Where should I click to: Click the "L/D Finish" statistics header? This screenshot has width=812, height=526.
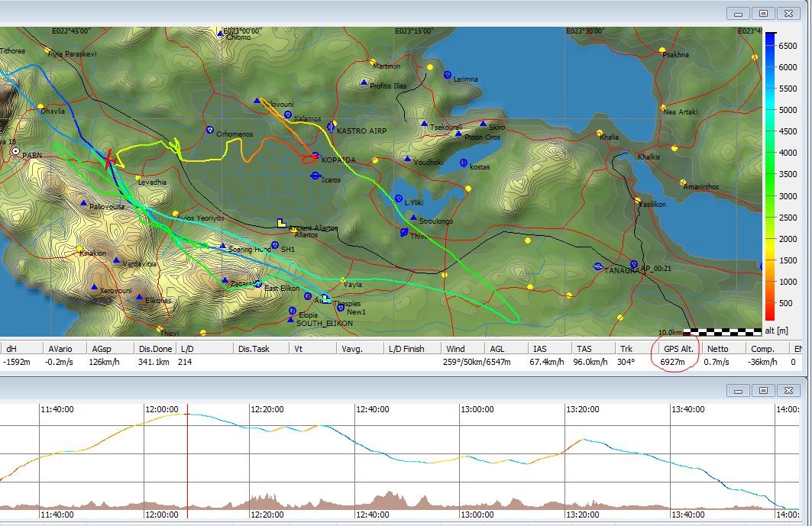tap(406, 349)
